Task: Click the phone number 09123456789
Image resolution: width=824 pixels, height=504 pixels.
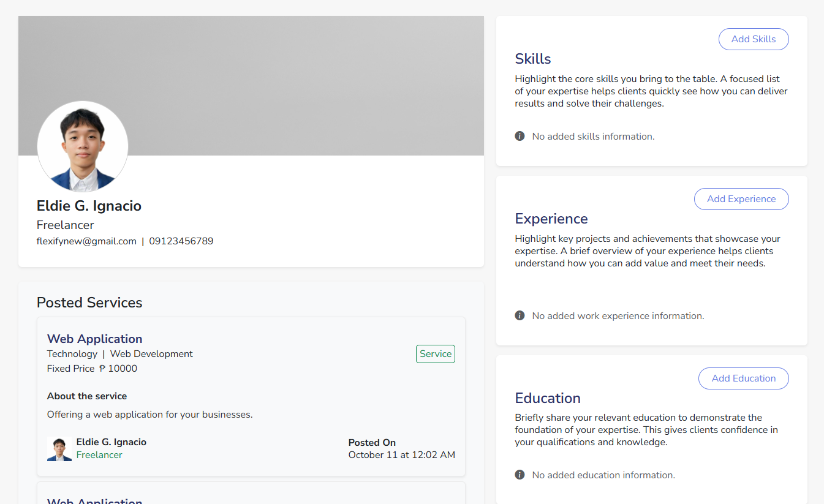Action: 181,241
